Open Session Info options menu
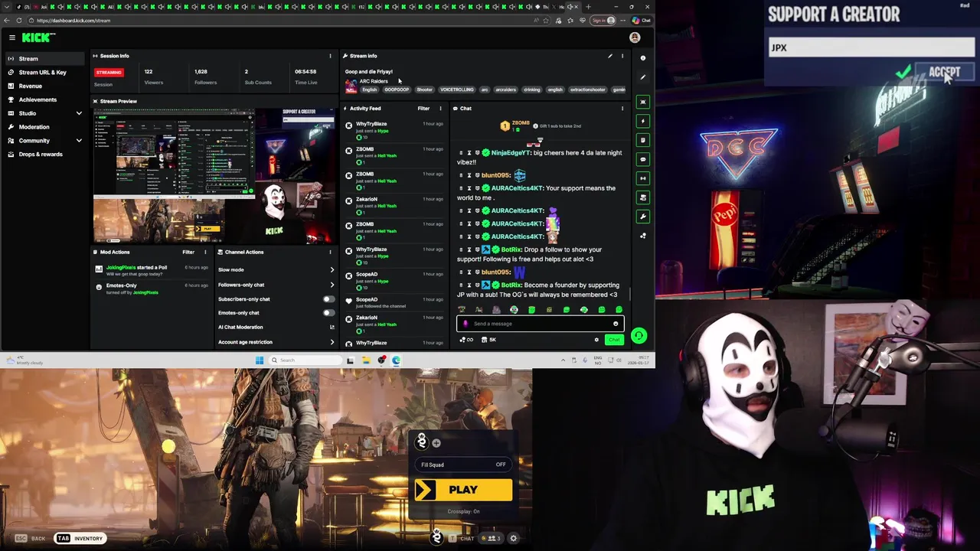The height and width of the screenshot is (551, 980). point(330,56)
